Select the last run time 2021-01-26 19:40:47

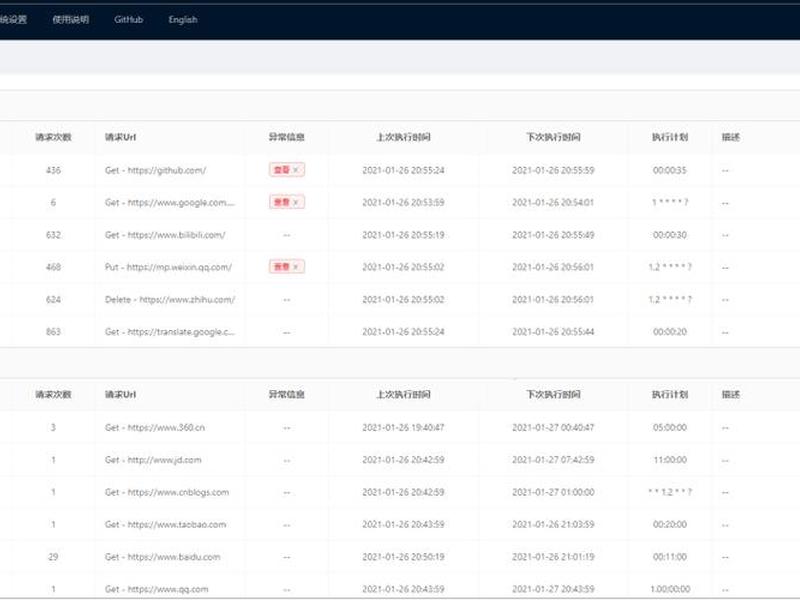(403, 428)
